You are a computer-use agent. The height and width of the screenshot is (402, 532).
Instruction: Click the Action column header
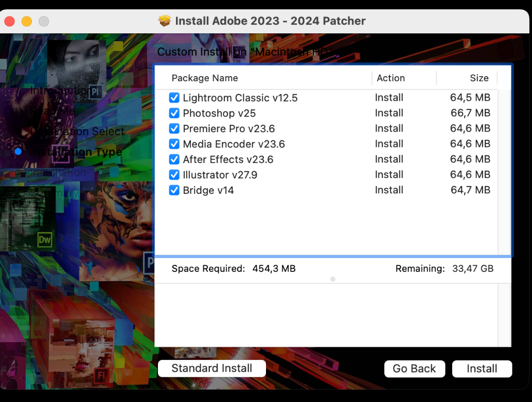click(391, 78)
